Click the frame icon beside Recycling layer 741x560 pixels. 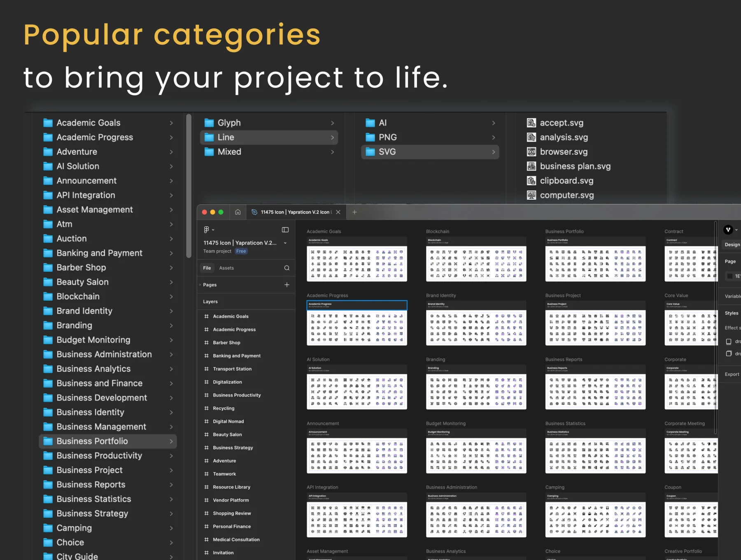click(x=206, y=408)
